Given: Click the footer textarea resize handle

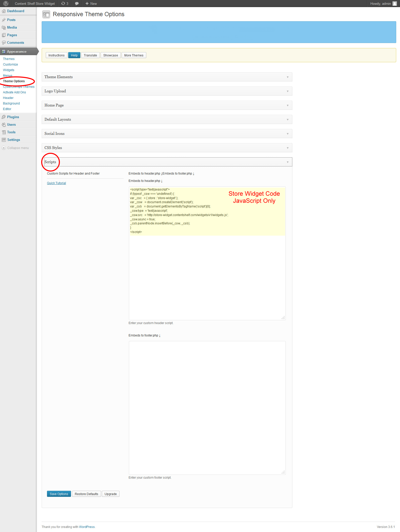Looking at the screenshot, I should [283, 472].
